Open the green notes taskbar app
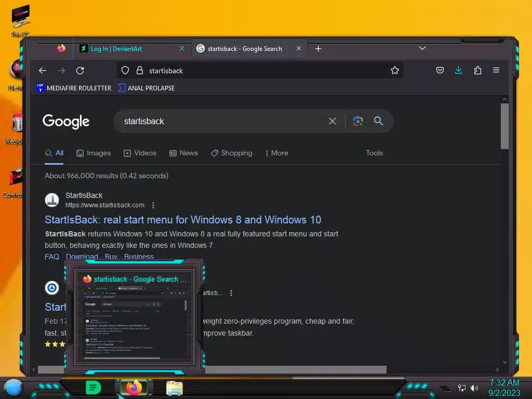 [x=93, y=388]
